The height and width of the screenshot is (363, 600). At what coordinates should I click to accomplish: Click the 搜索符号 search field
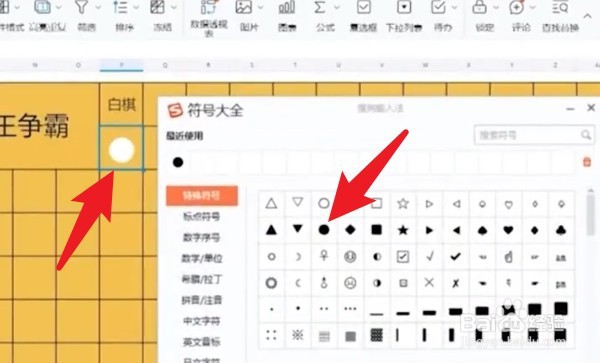tap(534, 135)
